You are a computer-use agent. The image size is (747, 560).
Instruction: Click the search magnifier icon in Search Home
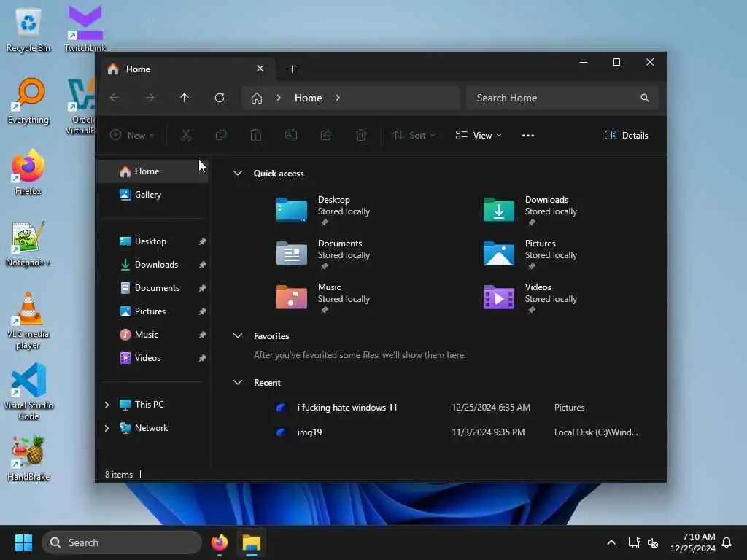point(645,98)
